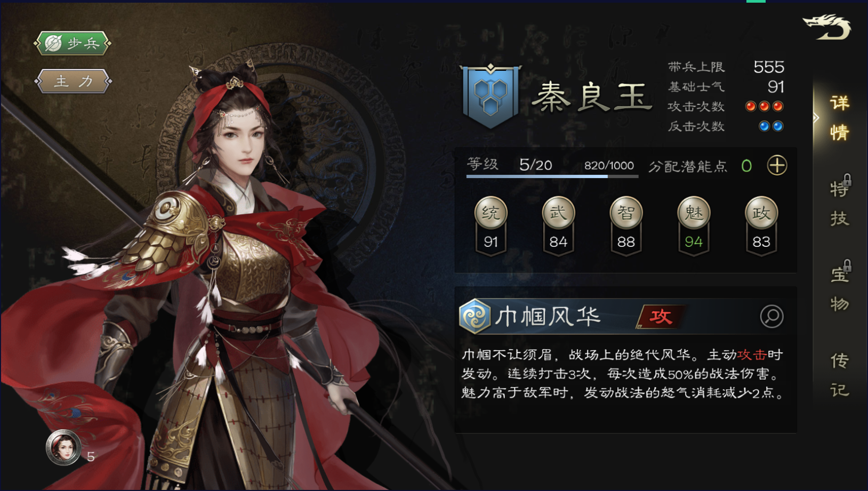Viewport: 868px width, 491px height.
Task: Select the 统 command stat badge
Action: [491, 226]
